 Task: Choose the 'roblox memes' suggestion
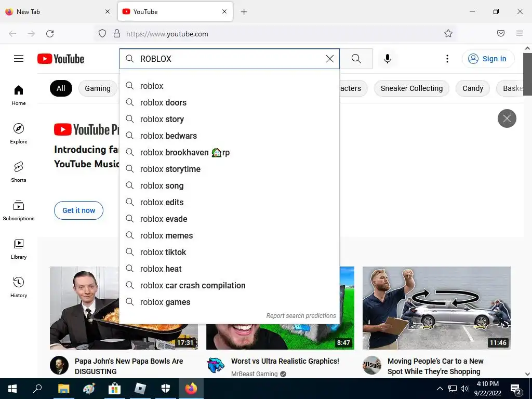coord(229,235)
